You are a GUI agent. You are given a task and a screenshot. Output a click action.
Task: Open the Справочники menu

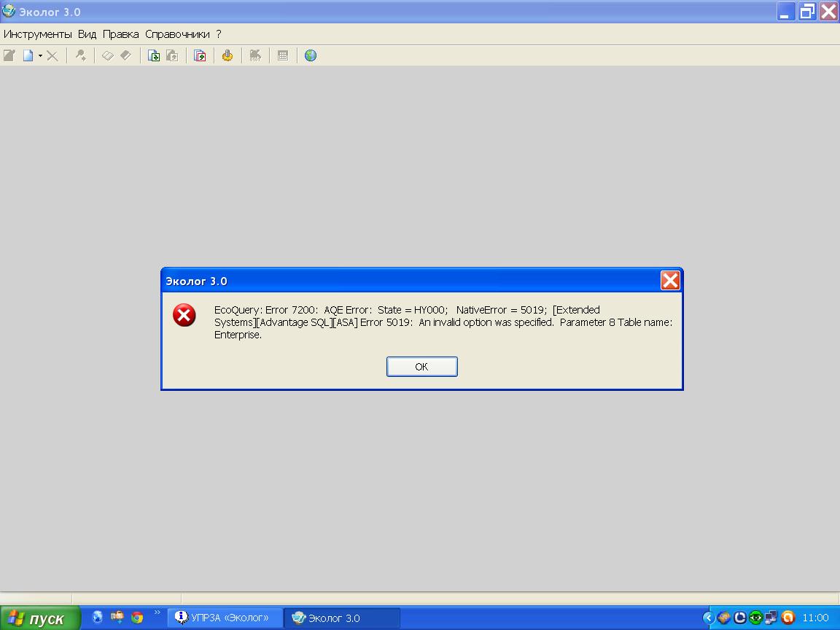coord(177,34)
